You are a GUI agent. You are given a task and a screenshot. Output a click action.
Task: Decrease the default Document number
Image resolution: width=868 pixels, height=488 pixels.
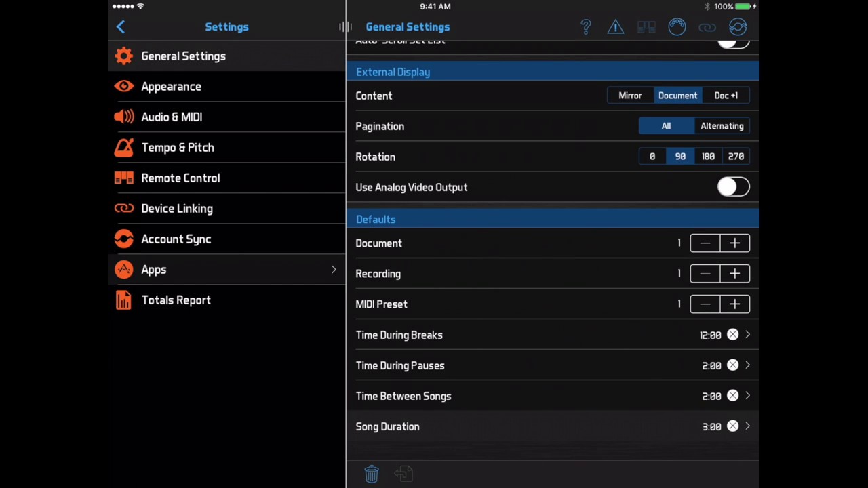[705, 243]
